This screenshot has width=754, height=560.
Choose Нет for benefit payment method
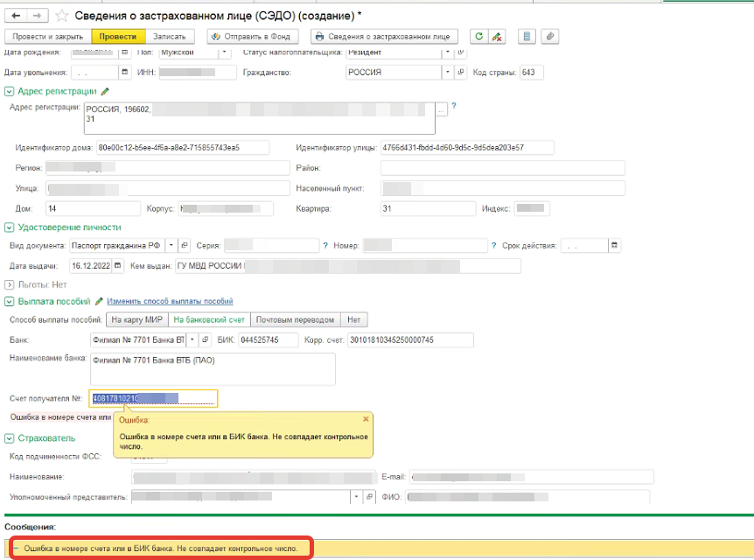[x=353, y=320]
